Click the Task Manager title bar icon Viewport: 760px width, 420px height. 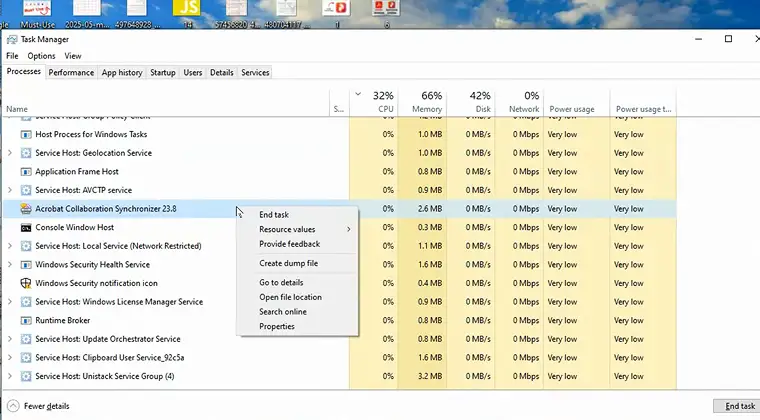click(12, 40)
